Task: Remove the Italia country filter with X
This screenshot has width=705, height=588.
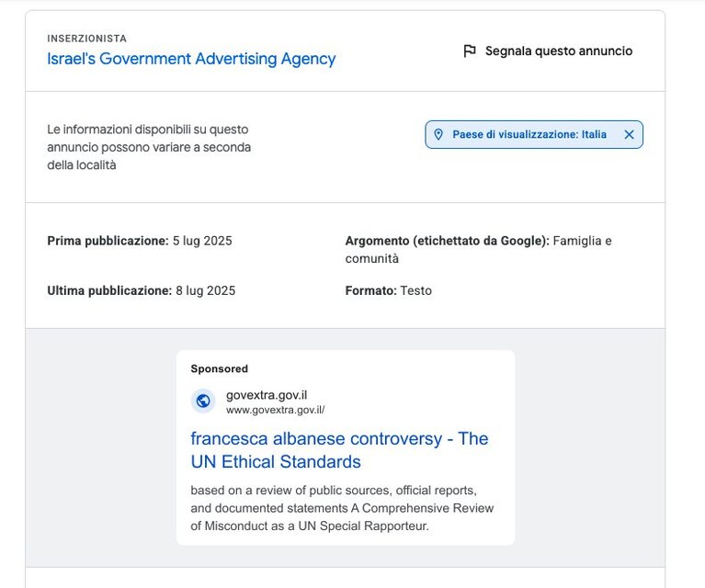Action: (x=629, y=134)
